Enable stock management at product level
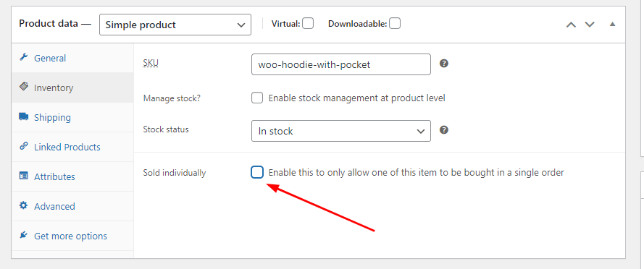 click(257, 98)
